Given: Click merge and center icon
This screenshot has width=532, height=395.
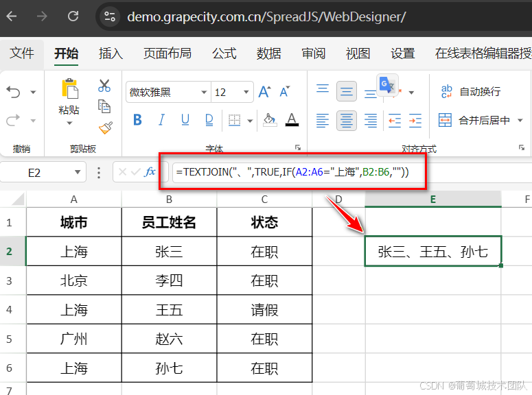Looking at the screenshot, I should (x=445, y=120).
